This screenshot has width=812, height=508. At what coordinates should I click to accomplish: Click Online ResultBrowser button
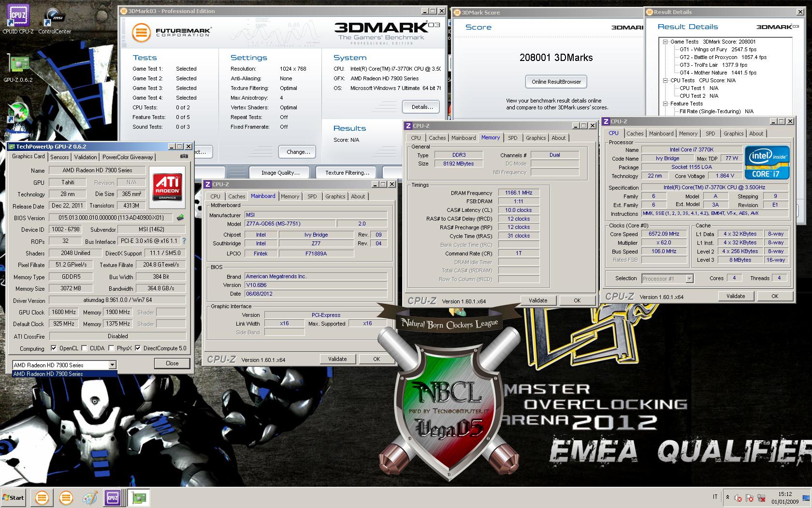[556, 82]
